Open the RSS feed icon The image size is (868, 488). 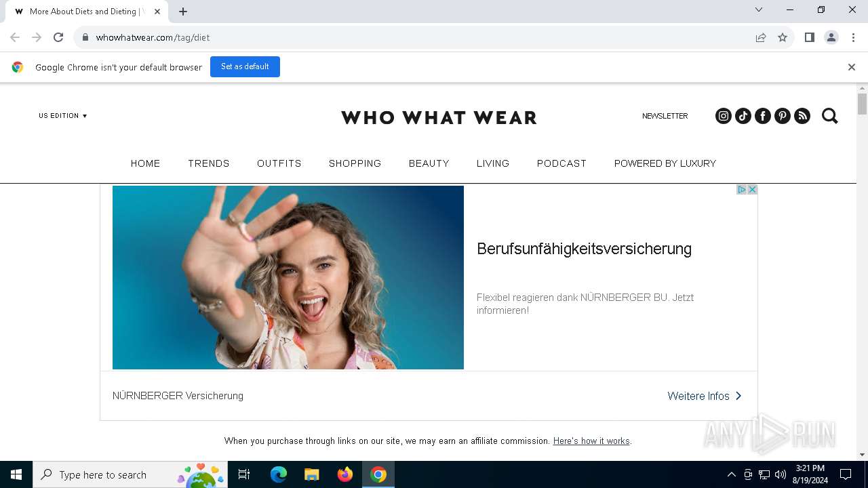802,116
